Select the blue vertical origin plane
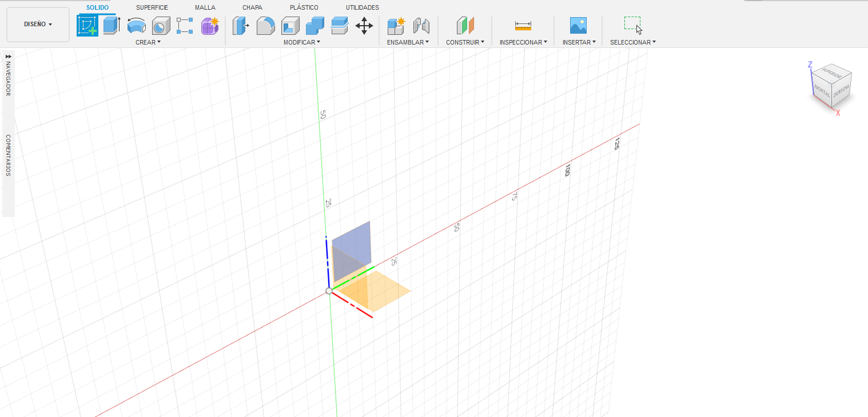Image resolution: width=868 pixels, height=417 pixels. (x=351, y=250)
